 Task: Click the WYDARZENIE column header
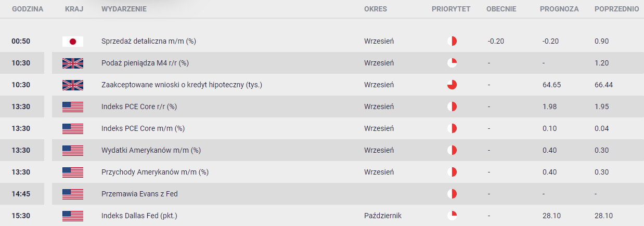(124, 9)
